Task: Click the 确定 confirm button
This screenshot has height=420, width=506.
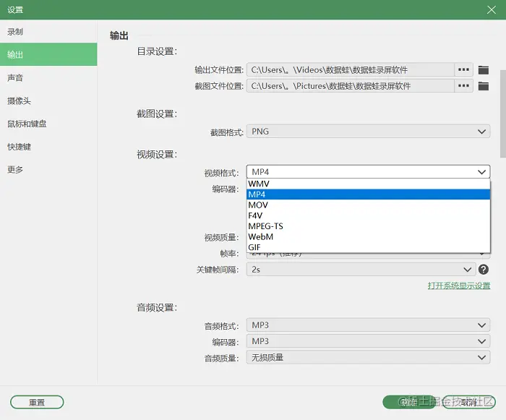Action: [x=409, y=402]
